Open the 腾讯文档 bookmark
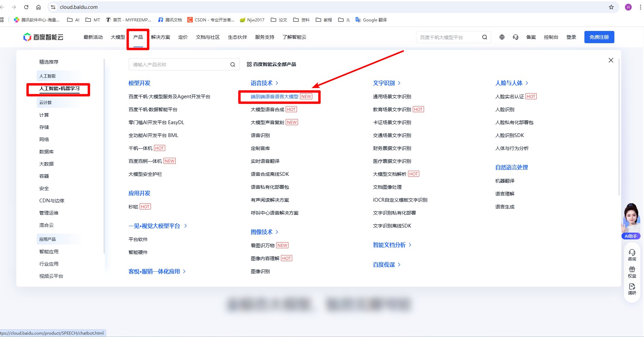This screenshot has height=337, width=644. click(170, 20)
